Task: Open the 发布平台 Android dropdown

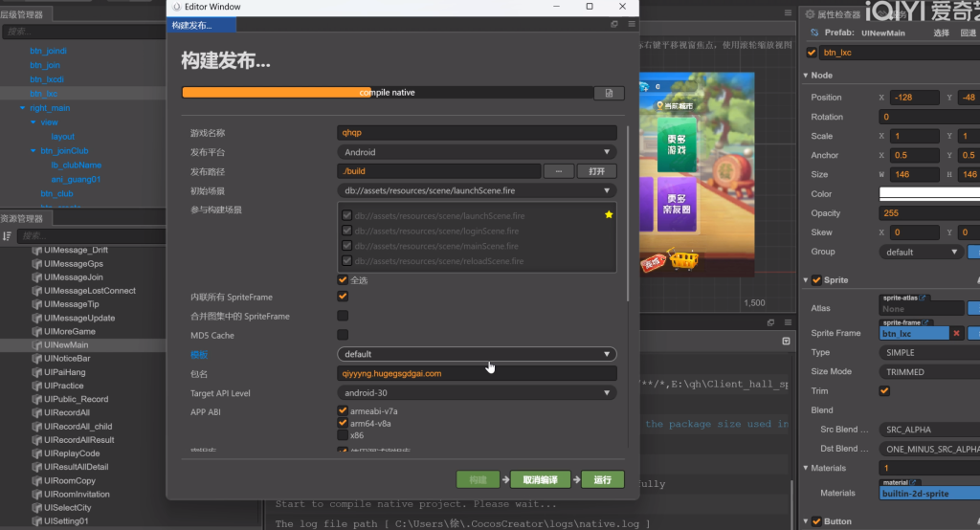Action: click(477, 152)
